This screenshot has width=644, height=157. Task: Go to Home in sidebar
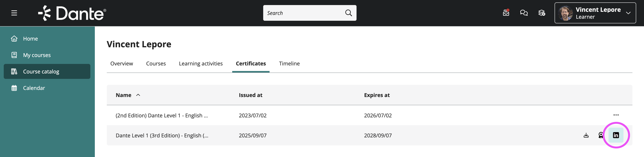coord(30,39)
